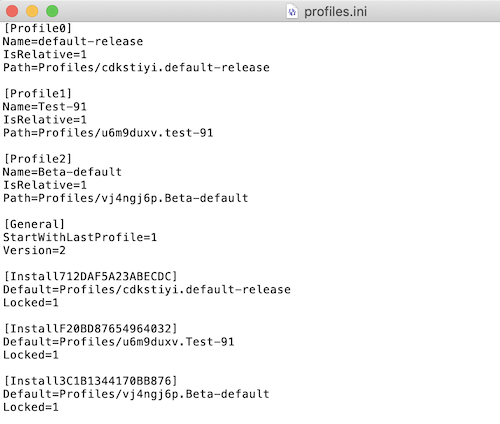Click the [Install3C1B1344170BB876] header
This screenshot has height=424, width=500.
[90, 381]
